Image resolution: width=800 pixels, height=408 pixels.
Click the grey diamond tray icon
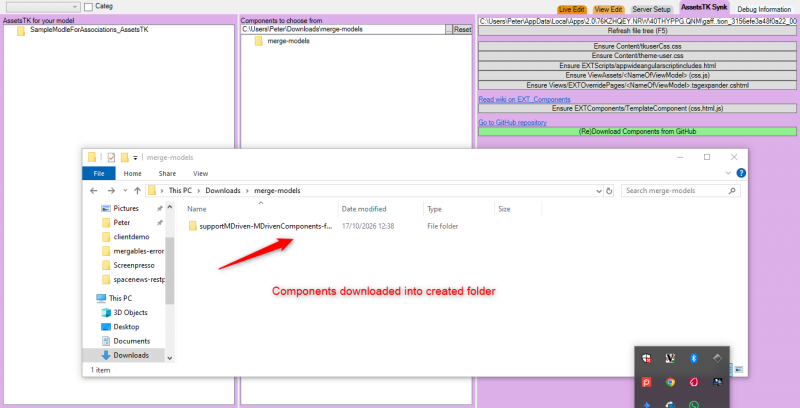pyautogui.click(x=717, y=358)
